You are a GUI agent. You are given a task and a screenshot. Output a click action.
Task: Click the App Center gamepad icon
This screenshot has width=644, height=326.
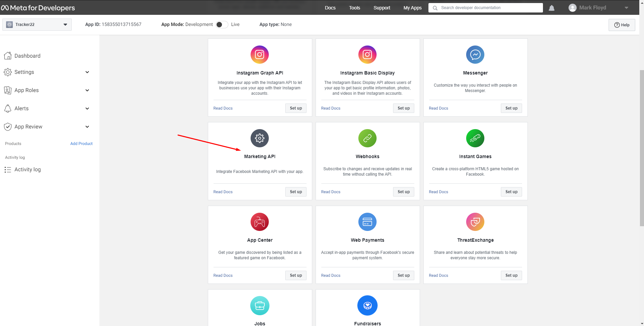point(260,222)
